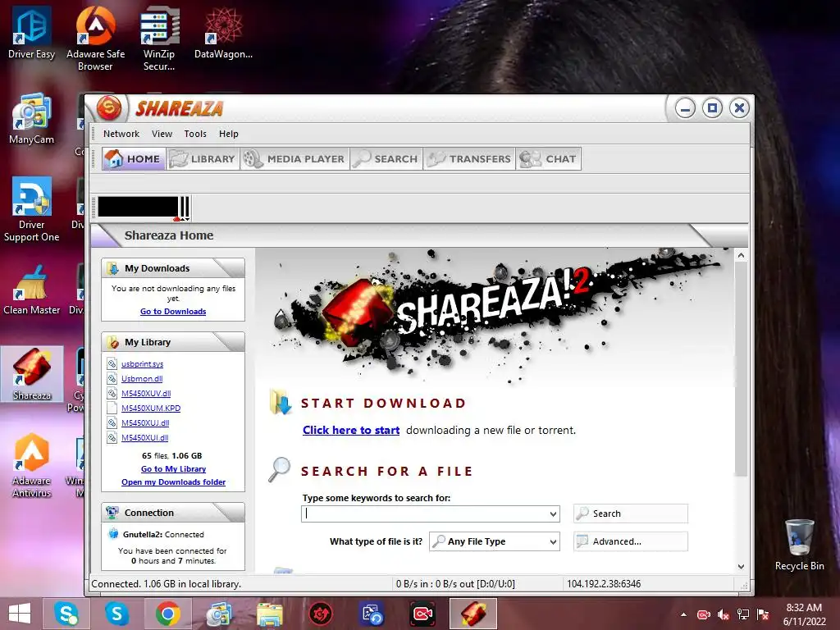
Task: Expand the search keywords history dropdown
Action: click(x=554, y=514)
